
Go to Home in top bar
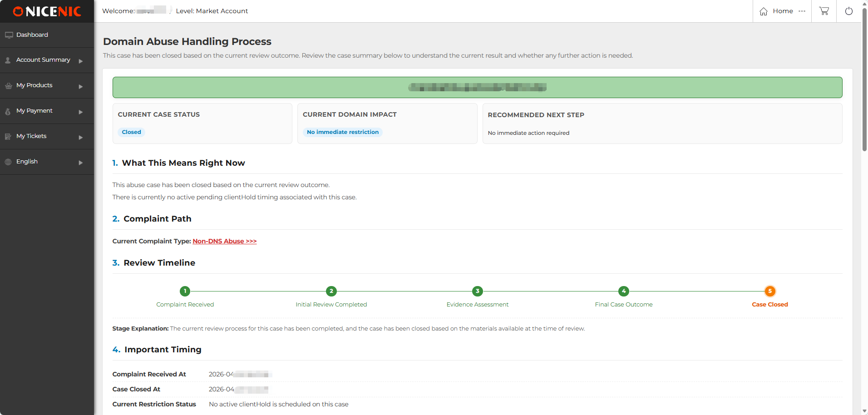pos(783,11)
